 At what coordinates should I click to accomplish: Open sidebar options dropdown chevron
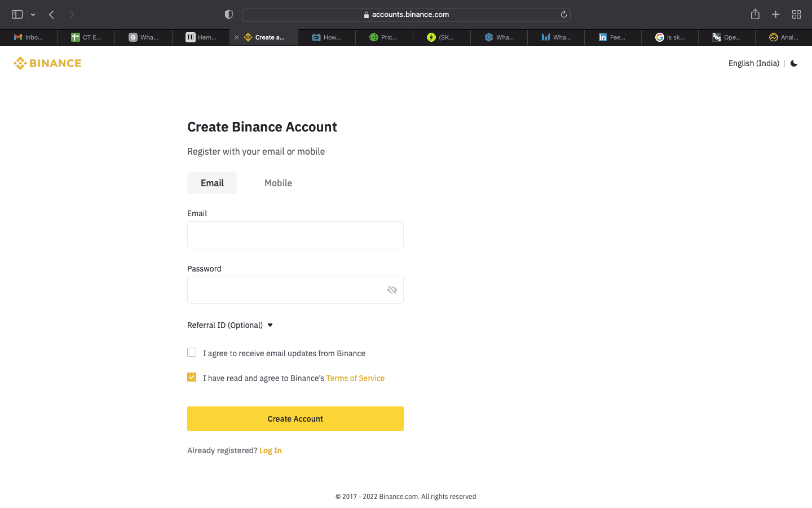[x=33, y=15]
